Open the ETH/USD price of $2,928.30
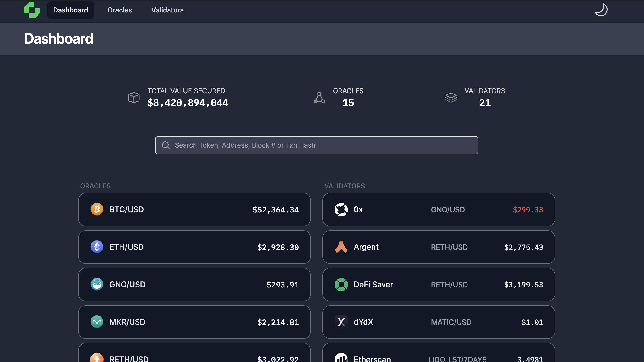The image size is (644, 362). (x=278, y=247)
